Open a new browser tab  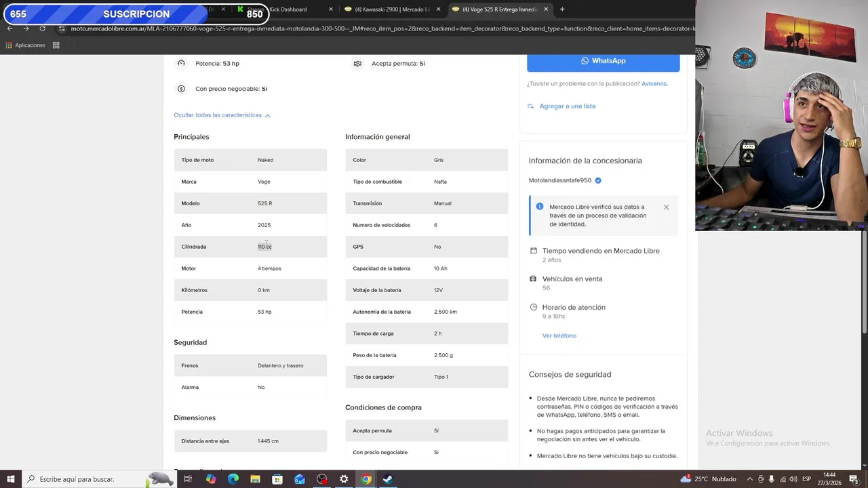click(x=562, y=9)
